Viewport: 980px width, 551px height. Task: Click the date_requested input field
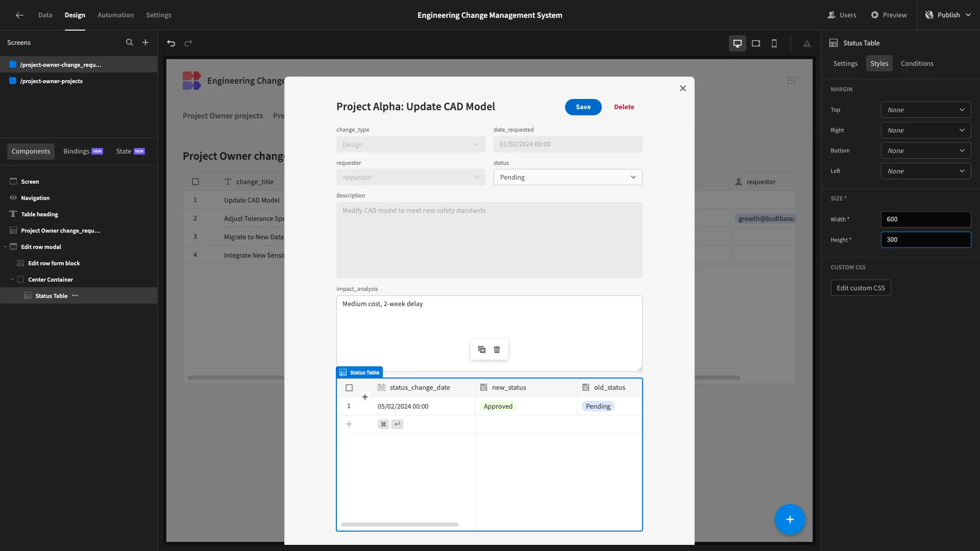[568, 144]
